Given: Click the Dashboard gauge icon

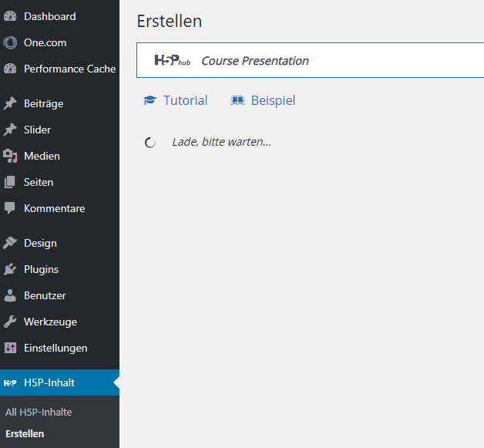Looking at the screenshot, I should 10,16.
